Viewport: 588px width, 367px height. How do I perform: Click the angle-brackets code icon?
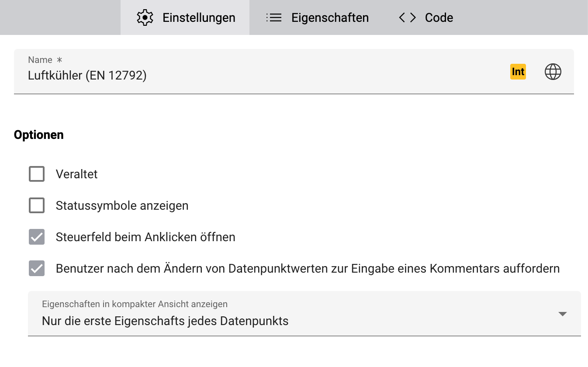[407, 17]
